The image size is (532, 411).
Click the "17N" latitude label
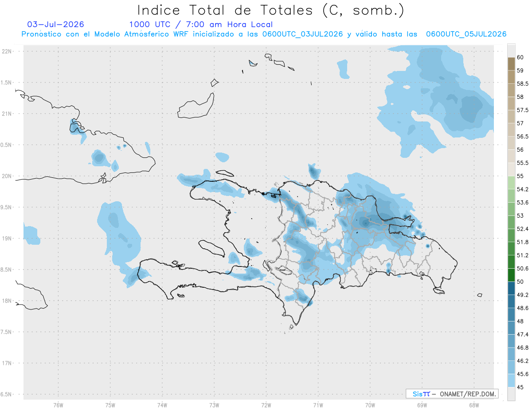click(8, 364)
